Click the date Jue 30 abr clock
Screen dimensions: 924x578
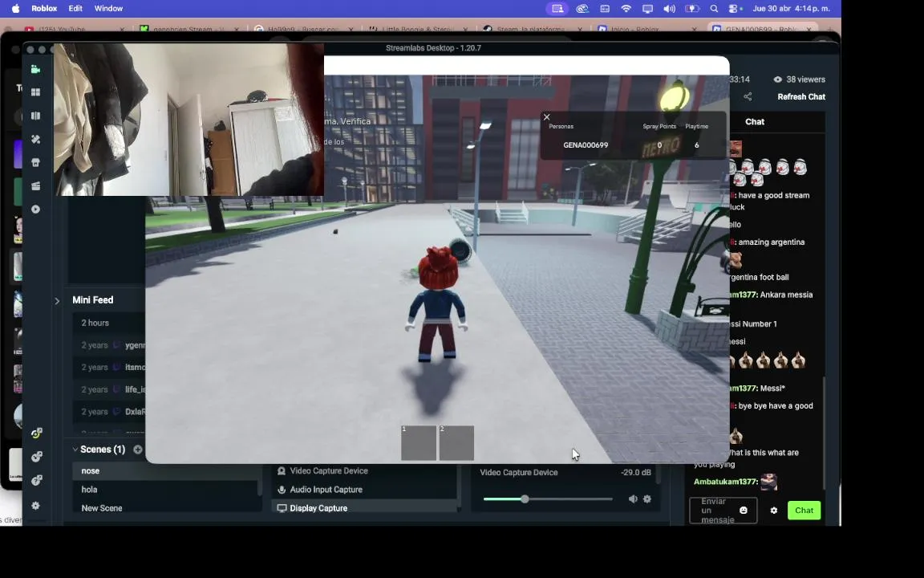pos(791,8)
